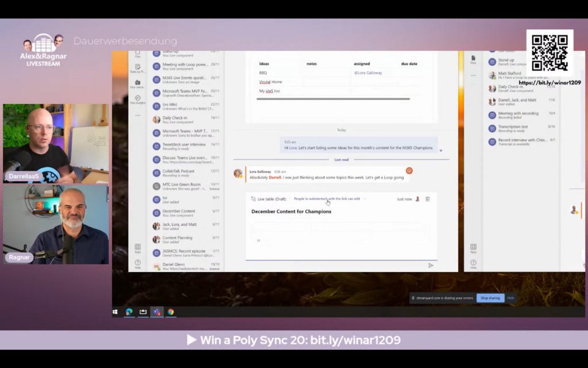Click Lora Galloway's avatar beside her message

(238, 173)
